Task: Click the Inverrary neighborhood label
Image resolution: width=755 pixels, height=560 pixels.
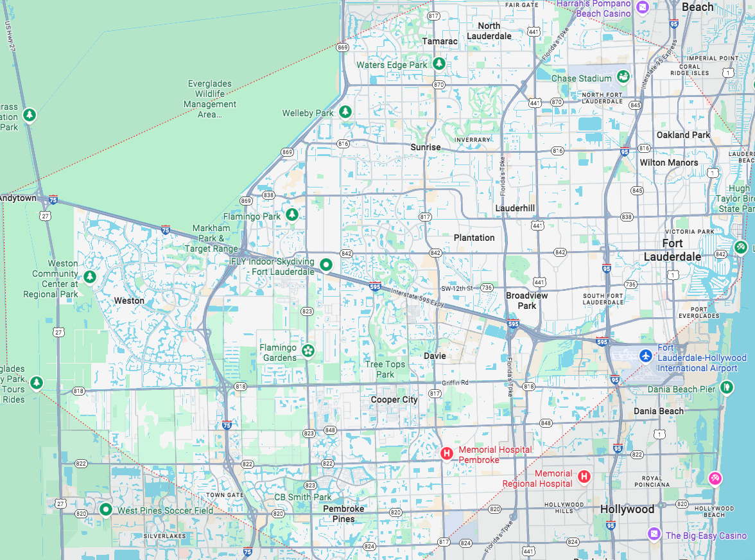Action: pos(473,139)
